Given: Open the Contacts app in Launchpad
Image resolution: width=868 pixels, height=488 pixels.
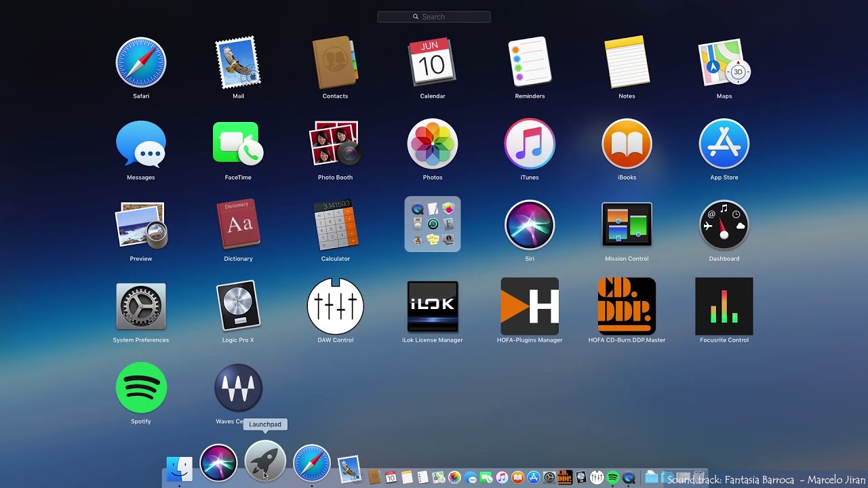Looking at the screenshot, I should [x=335, y=62].
